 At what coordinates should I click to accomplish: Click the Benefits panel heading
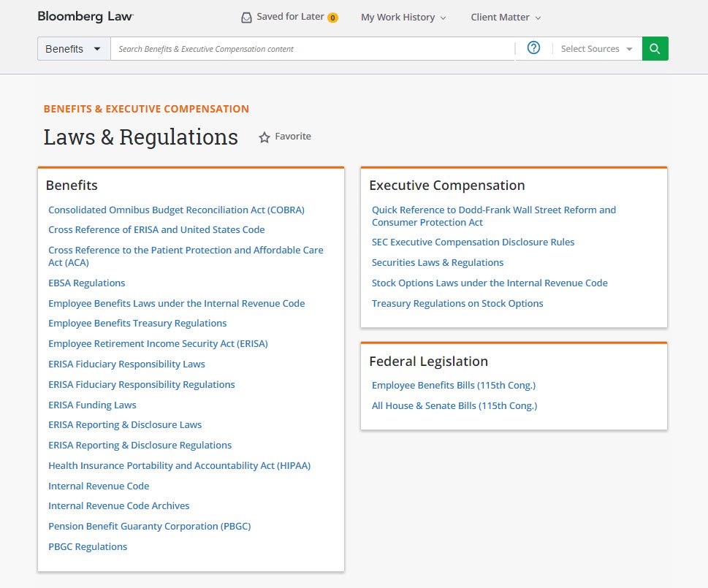pyautogui.click(x=72, y=185)
